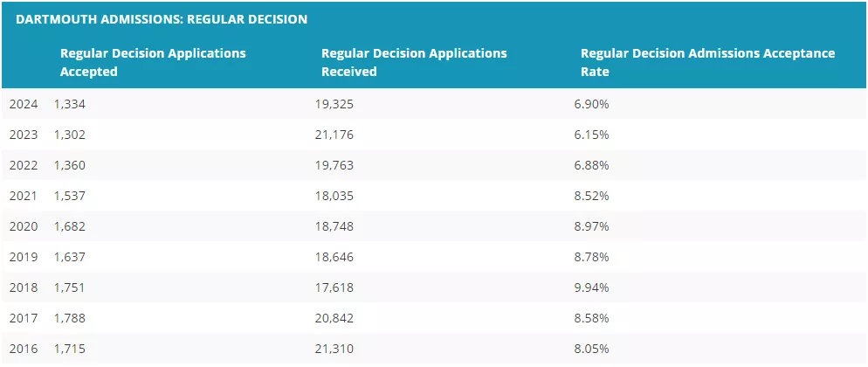Click the Dartmouth Admissions: Regular Decision title
This screenshot has height=367, width=868.
(162, 18)
